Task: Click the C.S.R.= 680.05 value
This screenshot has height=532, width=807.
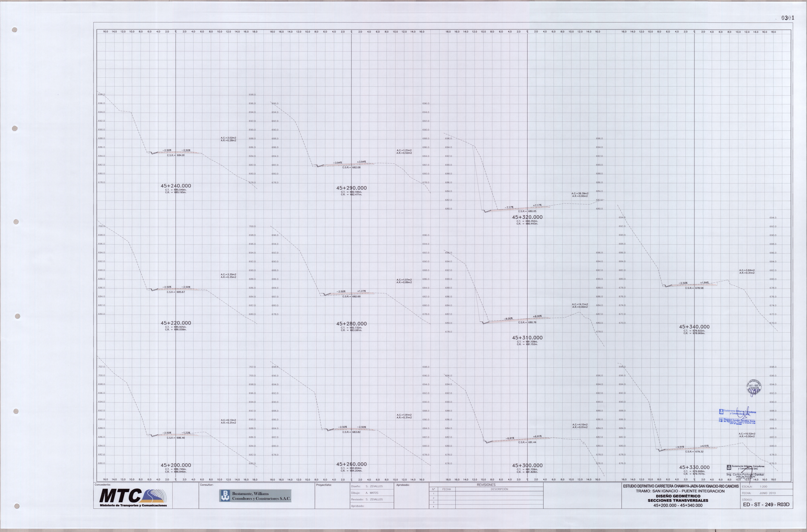Action: pos(527,211)
